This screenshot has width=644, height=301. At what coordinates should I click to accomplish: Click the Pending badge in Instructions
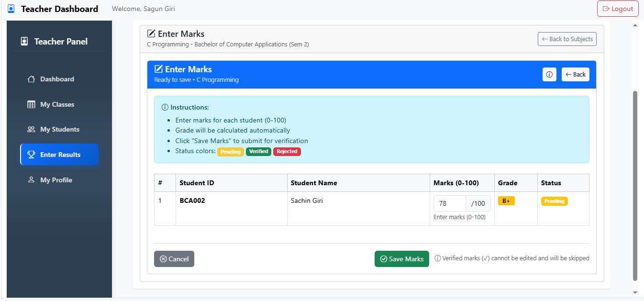231,152
